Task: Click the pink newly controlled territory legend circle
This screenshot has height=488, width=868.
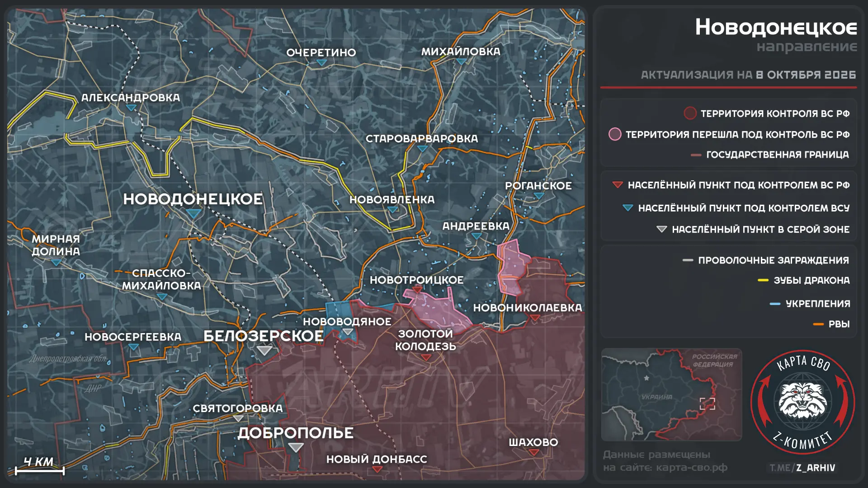Action: pyautogui.click(x=615, y=134)
